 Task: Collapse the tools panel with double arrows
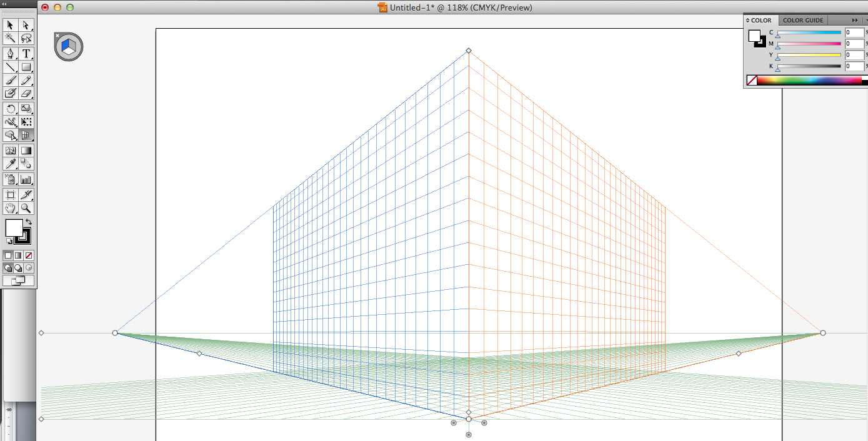pyautogui.click(x=5, y=4)
